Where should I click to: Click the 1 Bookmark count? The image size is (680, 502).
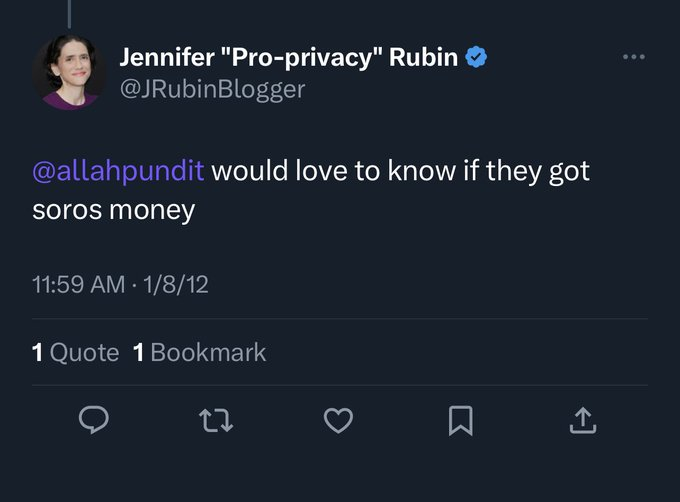(199, 352)
